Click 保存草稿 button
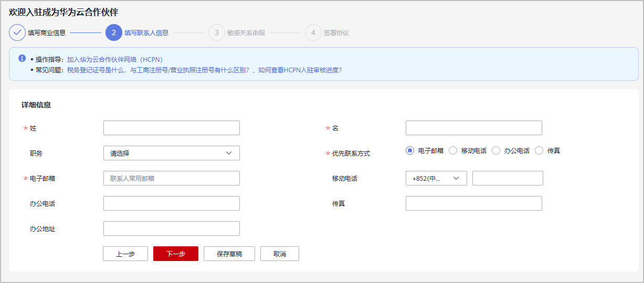 pos(229,254)
